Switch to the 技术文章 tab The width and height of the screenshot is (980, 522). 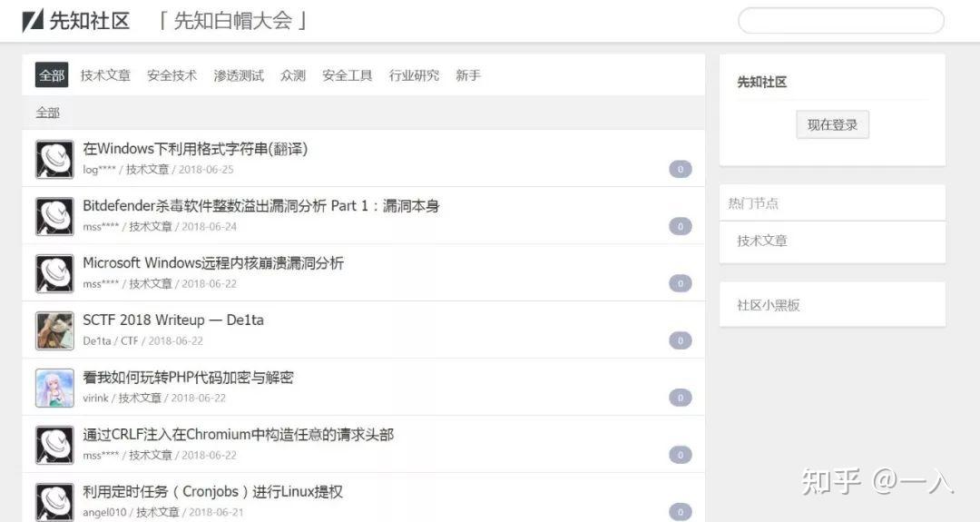105,75
